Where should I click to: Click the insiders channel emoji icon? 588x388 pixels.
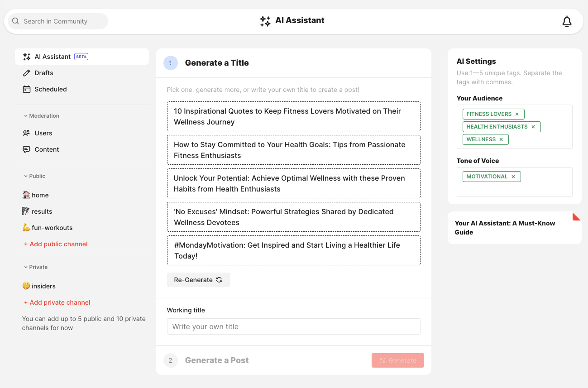[x=26, y=286]
